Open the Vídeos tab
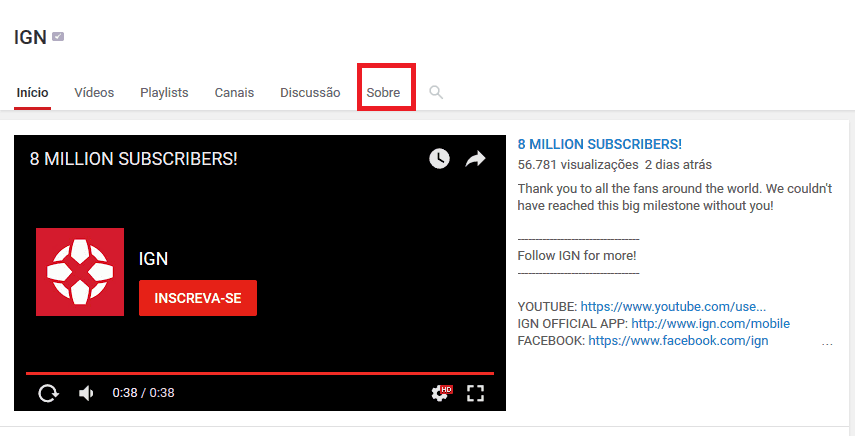 (94, 93)
